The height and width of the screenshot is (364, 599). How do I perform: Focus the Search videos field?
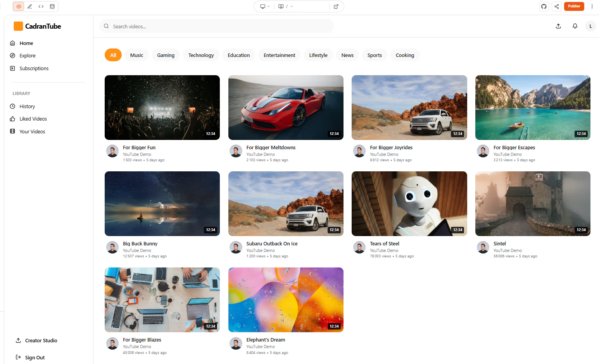pyautogui.click(x=216, y=26)
